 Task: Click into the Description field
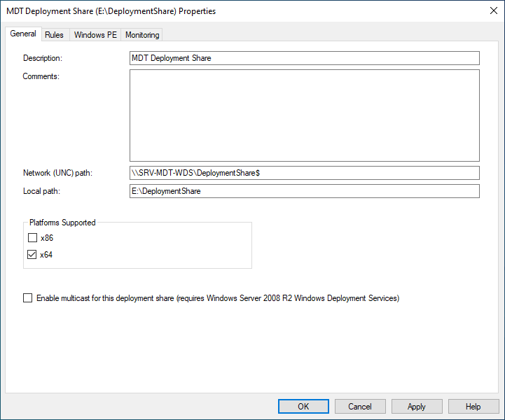[x=305, y=58]
